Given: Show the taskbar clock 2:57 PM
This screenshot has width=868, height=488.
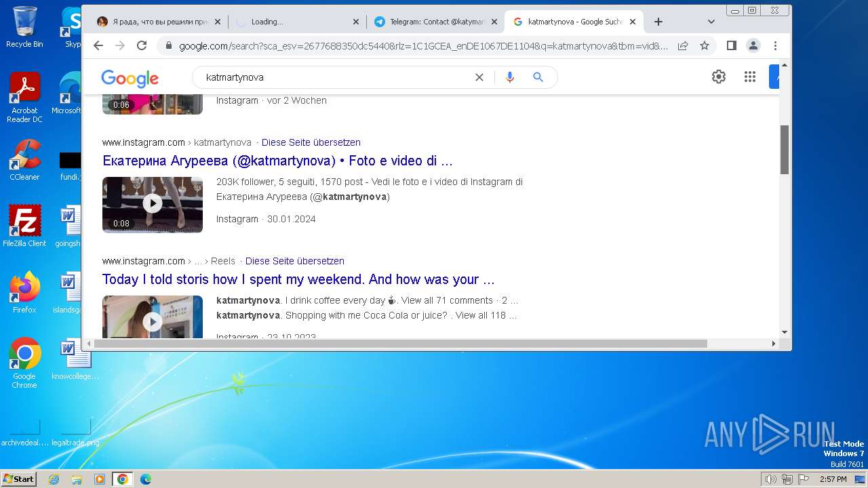Looking at the screenshot, I should (833, 479).
